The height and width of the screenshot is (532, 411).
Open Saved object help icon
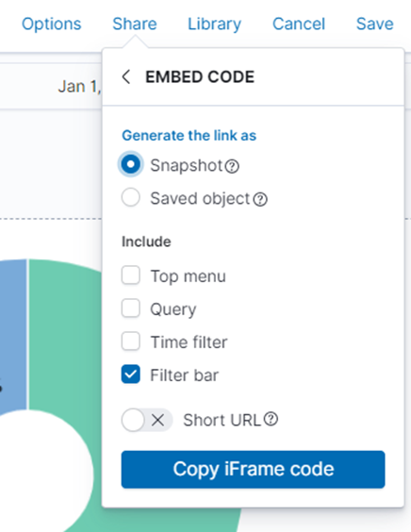[260, 199]
